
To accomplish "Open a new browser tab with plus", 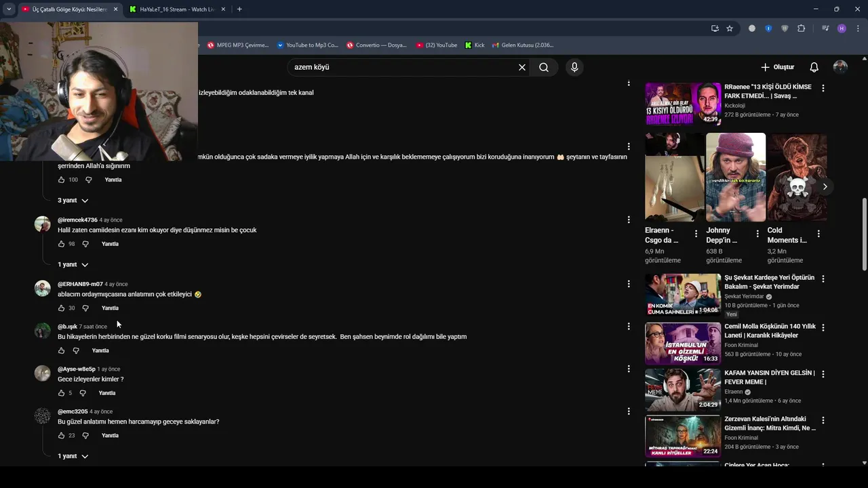I will coord(239,9).
